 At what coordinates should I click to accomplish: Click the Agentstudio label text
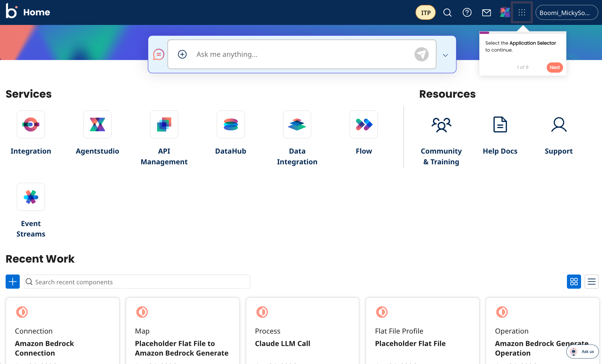coord(97,151)
